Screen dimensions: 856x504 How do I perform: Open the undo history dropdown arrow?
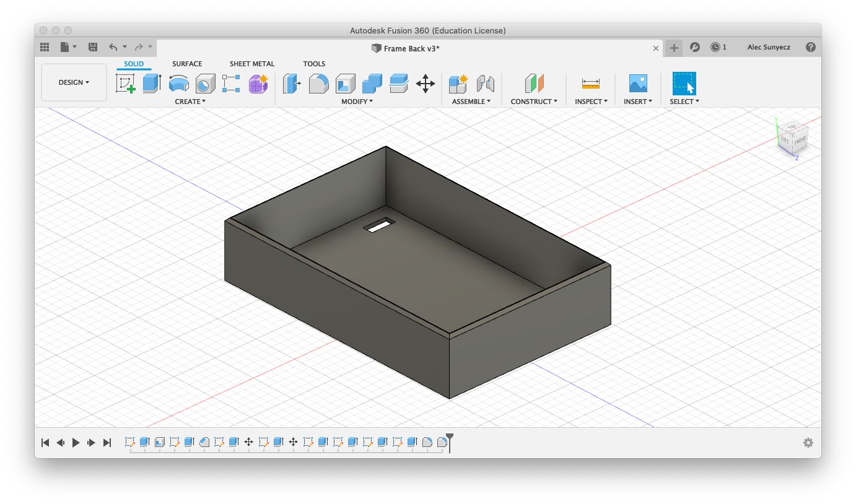coord(124,47)
